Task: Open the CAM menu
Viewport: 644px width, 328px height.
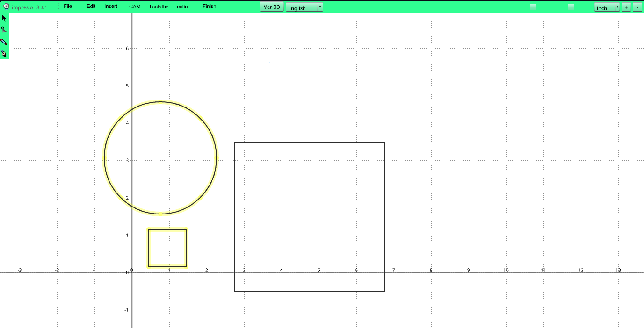Action: click(135, 6)
